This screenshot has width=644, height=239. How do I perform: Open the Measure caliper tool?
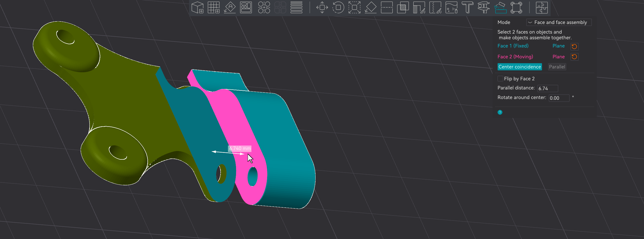(x=484, y=7)
